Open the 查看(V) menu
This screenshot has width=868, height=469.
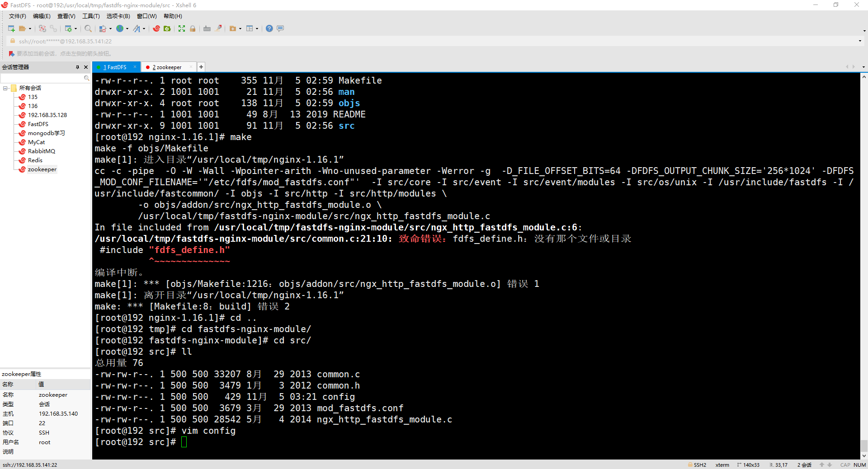(66, 16)
